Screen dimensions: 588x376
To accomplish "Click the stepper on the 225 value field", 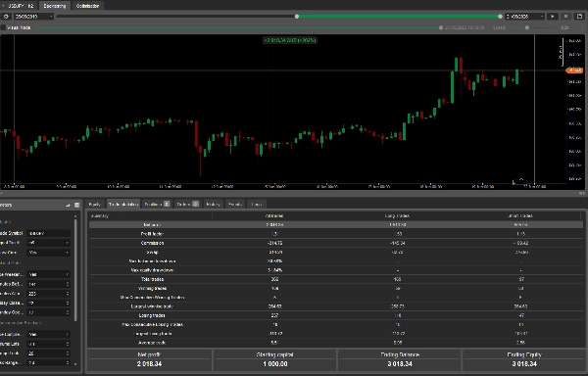I will pos(68,294).
